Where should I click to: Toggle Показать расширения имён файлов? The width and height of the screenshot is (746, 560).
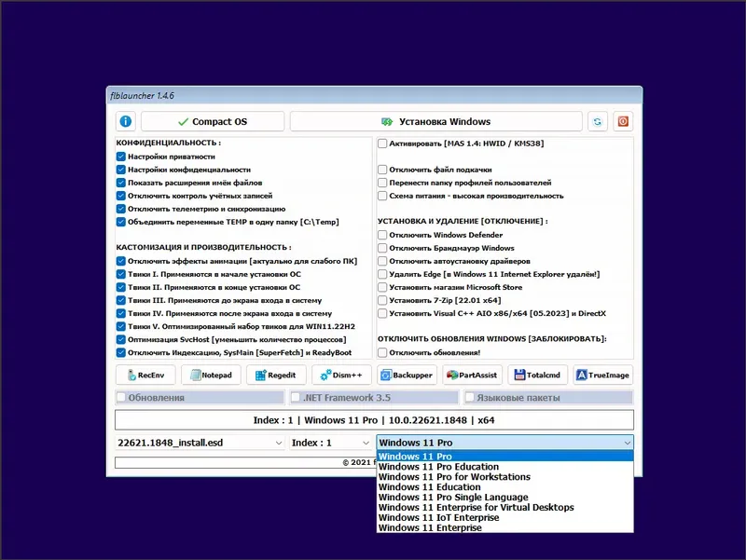coord(121,183)
